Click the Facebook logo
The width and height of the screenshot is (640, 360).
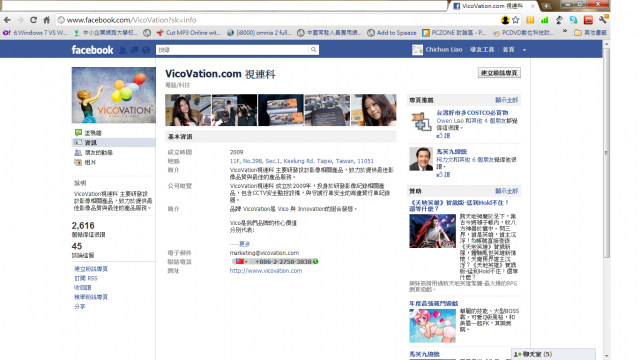click(x=92, y=50)
